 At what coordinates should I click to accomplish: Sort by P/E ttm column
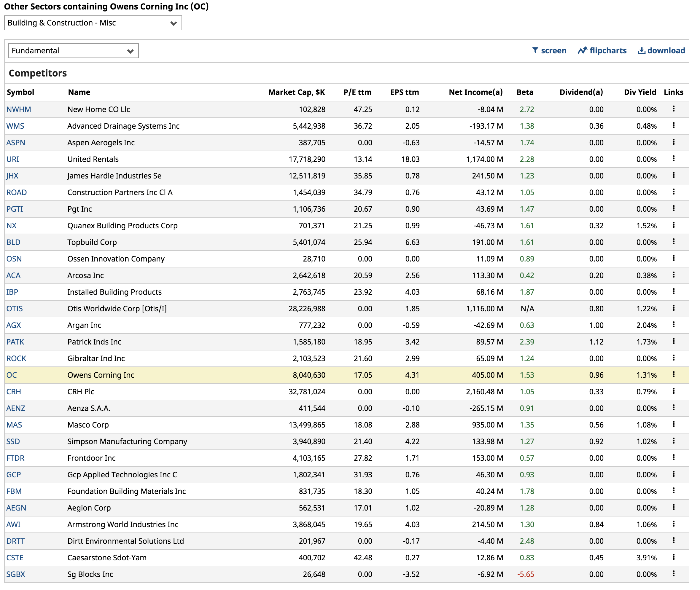pyautogui.click(x=357, y=92)
